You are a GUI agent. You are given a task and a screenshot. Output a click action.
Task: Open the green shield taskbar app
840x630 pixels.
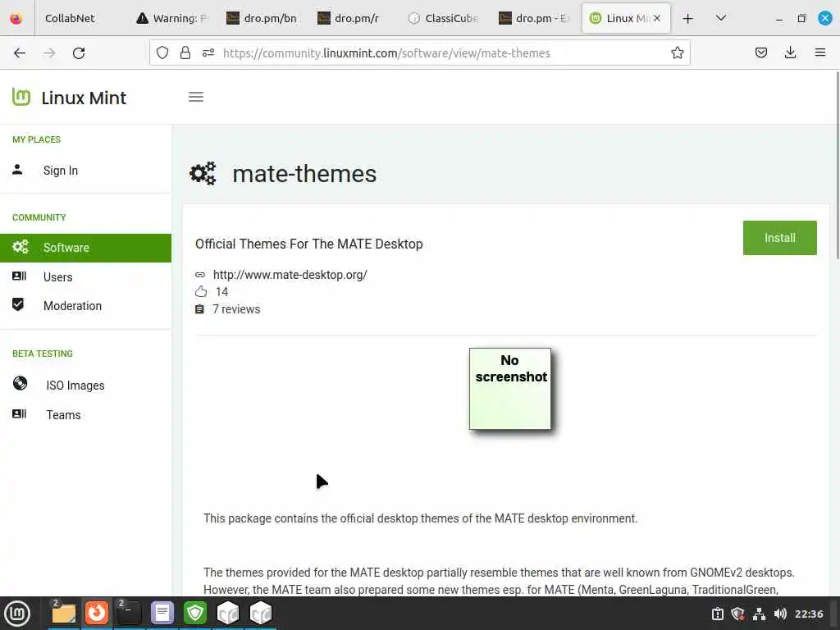(x=195, y=614)
